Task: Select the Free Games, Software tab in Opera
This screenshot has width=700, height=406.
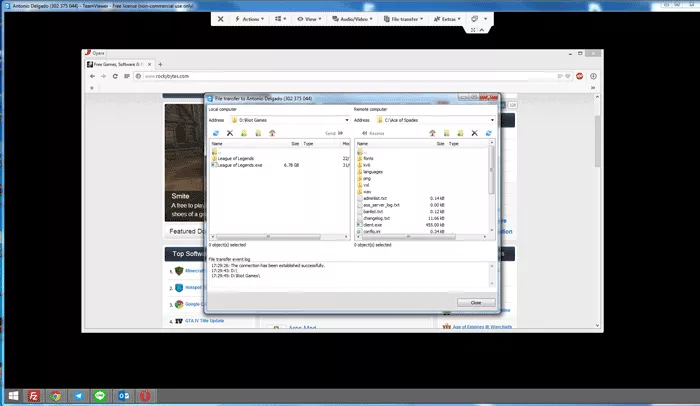Action: [118, 64]
